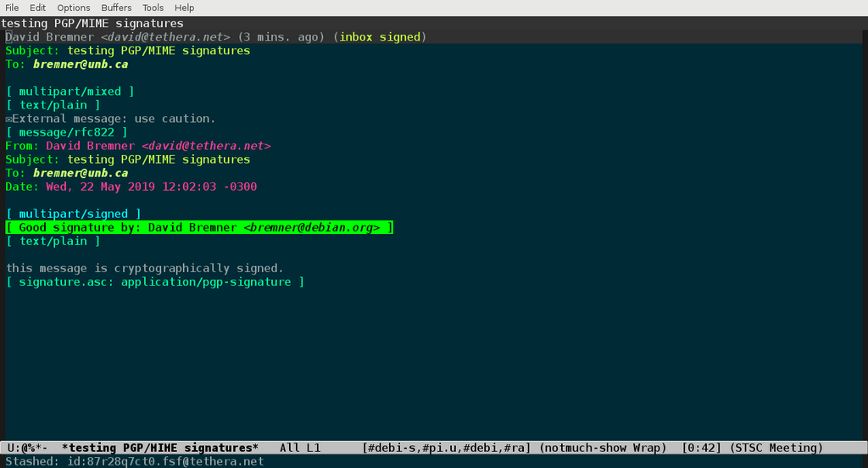Collapse the multipart/mixed part button
The height and width of the screenshot is (468, 868).
click(70, 92)
